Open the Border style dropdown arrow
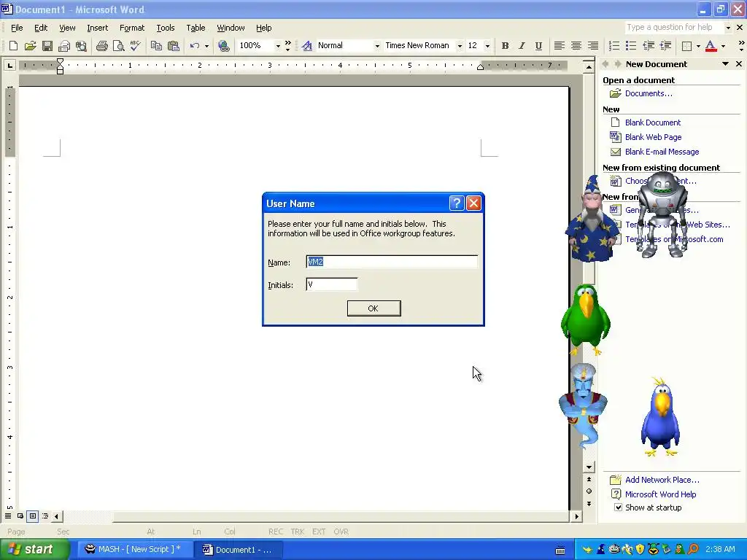 [x=698, y=46]
